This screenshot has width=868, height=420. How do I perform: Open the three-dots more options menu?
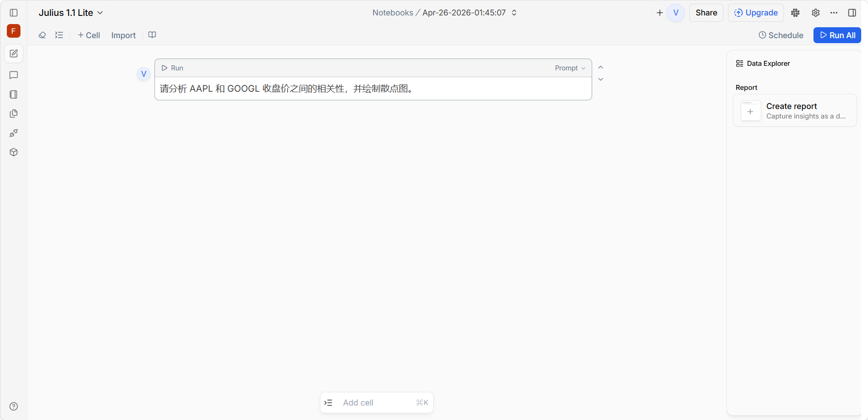(834, 13)
